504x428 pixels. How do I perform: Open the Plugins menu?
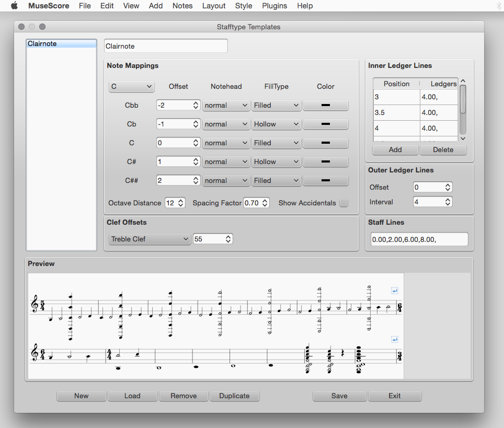click(x=274, y=6)
